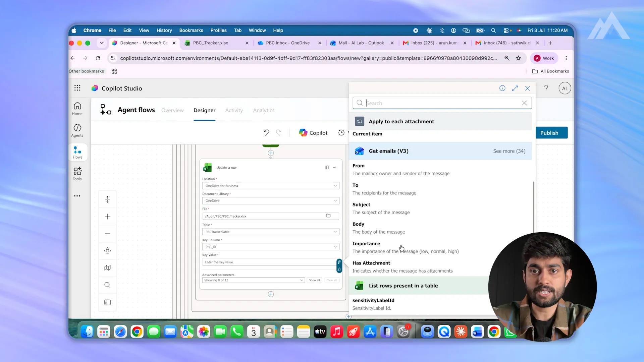Click See more (34) for Get emails
This screenshot has height=362, width=644.
coord(509,151)
